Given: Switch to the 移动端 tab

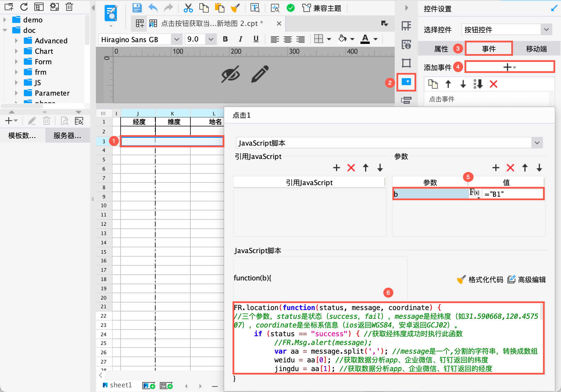Looking at the screenshot, I should (x=536, y=49).
